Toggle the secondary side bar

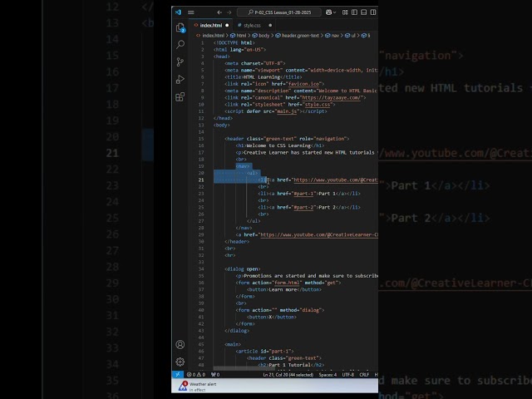coord(373,12)
